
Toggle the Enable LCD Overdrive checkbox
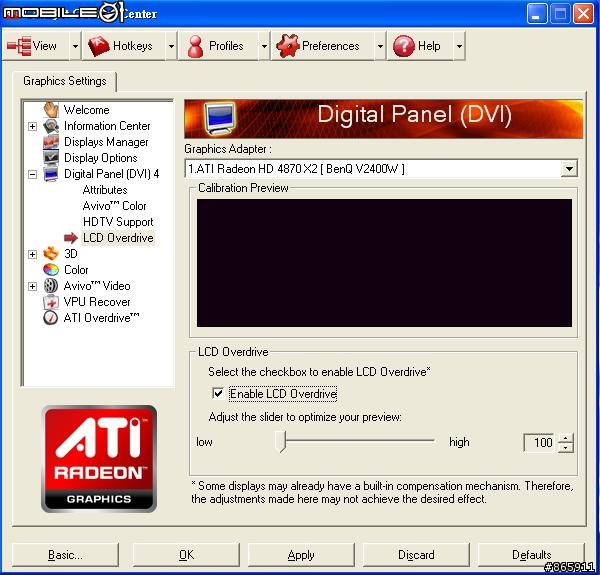(218, 394)
